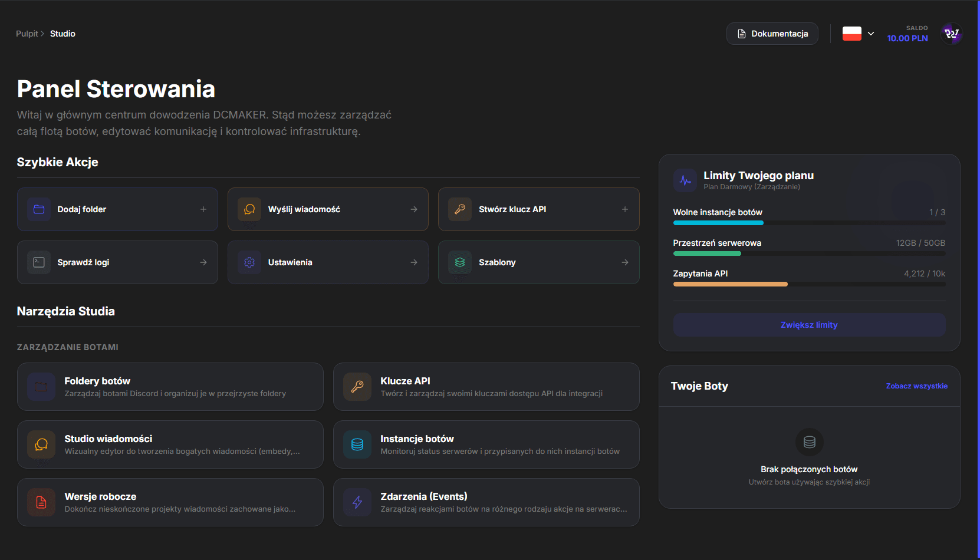
Task: Click the chat bubble icon in Wyślij wiadomość
Action: pos(249,209)
